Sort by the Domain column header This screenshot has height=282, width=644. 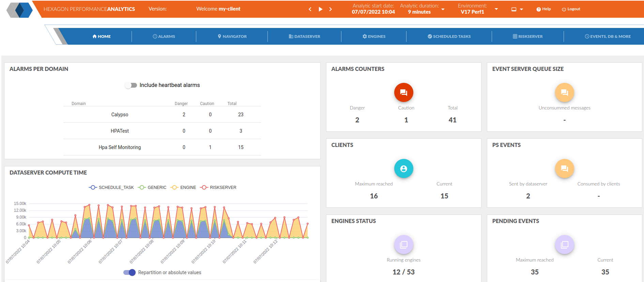[79, 104]
